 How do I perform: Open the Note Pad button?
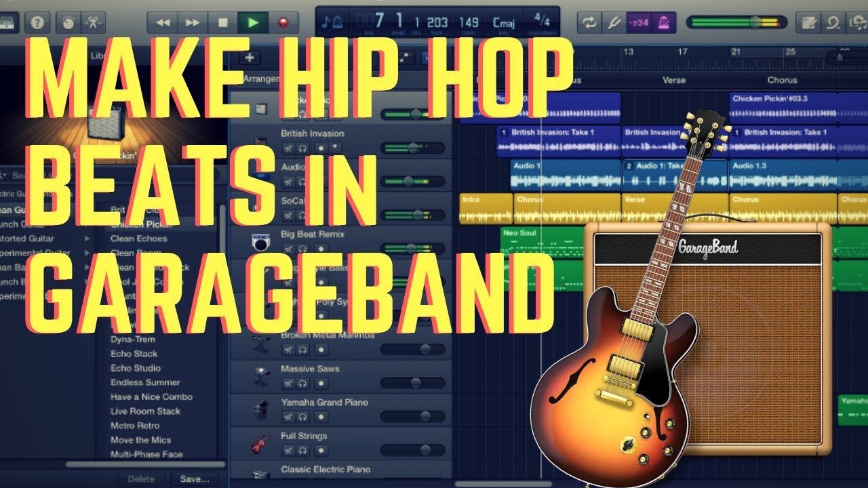808,22
